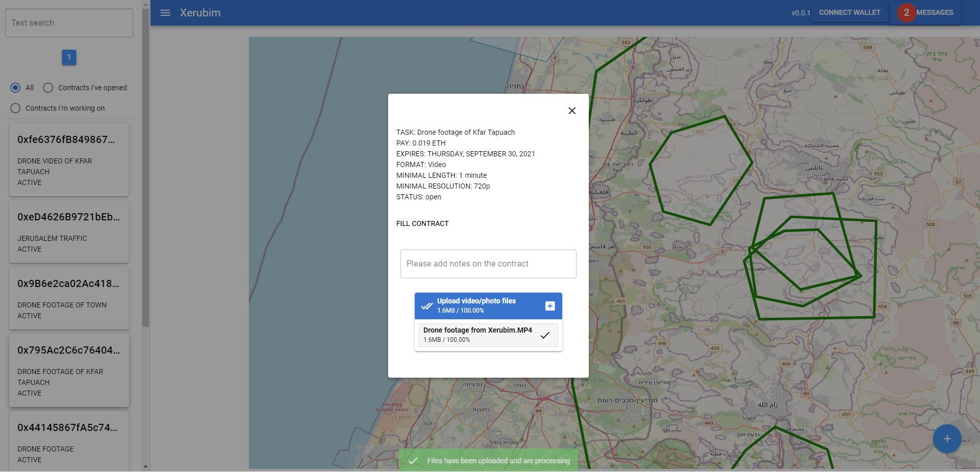The width and height of the screenshot is (980, 472).
Task: Go to page 1 in pagination
Action: (x=69, y=57)
